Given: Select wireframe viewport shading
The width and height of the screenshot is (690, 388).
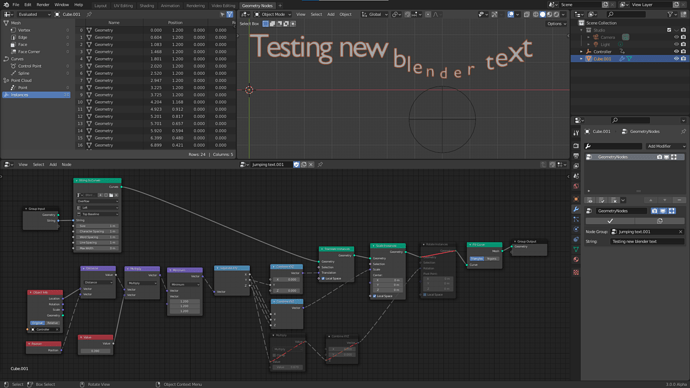Looking at the screenshot, I should tap(536, 15).
